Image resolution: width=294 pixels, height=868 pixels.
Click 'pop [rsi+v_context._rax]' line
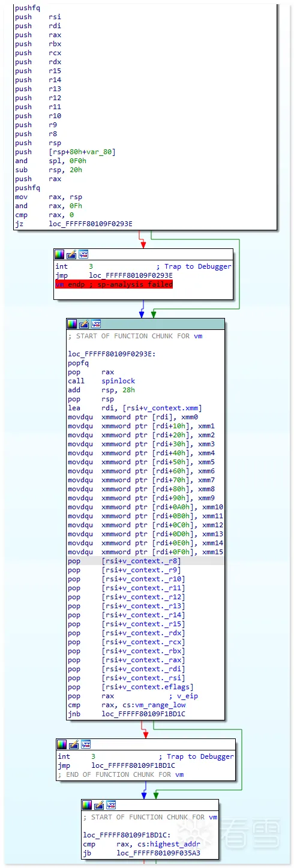click(x=127, y=660)
